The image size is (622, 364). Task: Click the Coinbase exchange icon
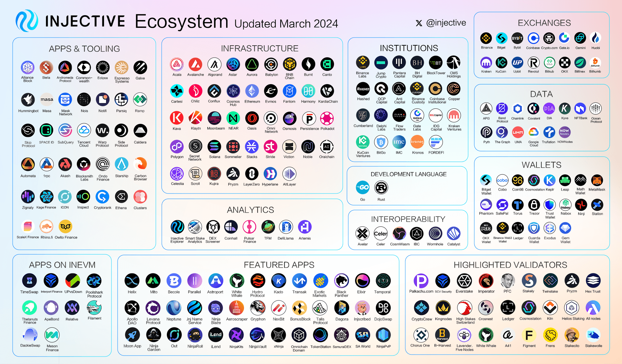point(533,38)
